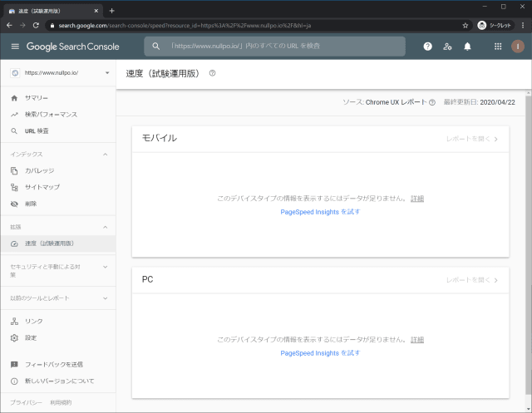Click PageSpeed Insights を試す in モバイル card
Image resolution: width=532 pixels, height=413 pixels.
pyautogui.click(x=320, y=212)
